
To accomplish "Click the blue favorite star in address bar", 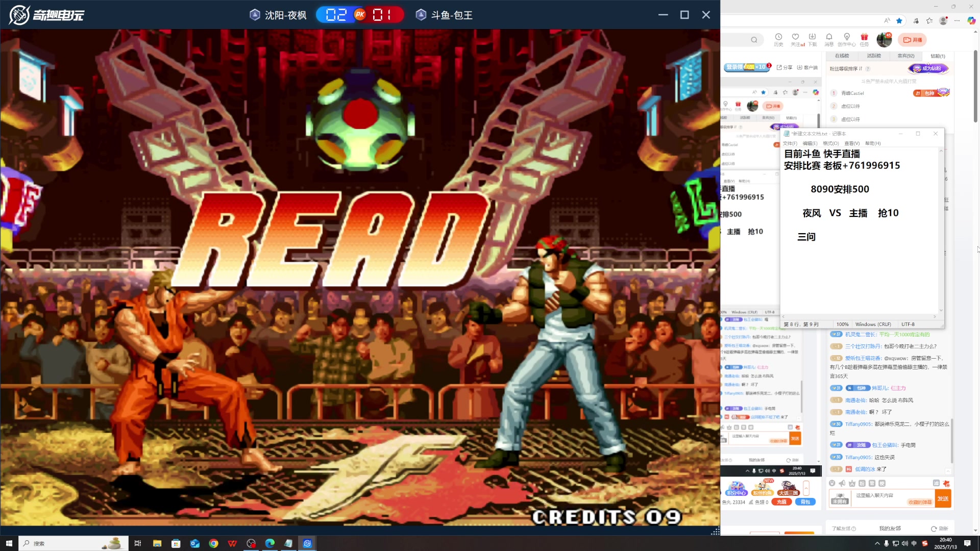I will [899, 20].
